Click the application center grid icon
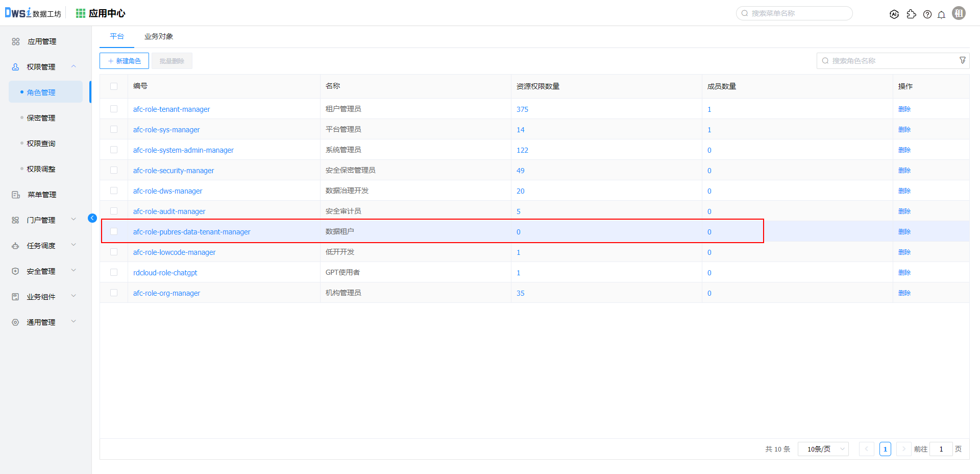The width and height of the screenshot is (980, 474). (81, 13)
